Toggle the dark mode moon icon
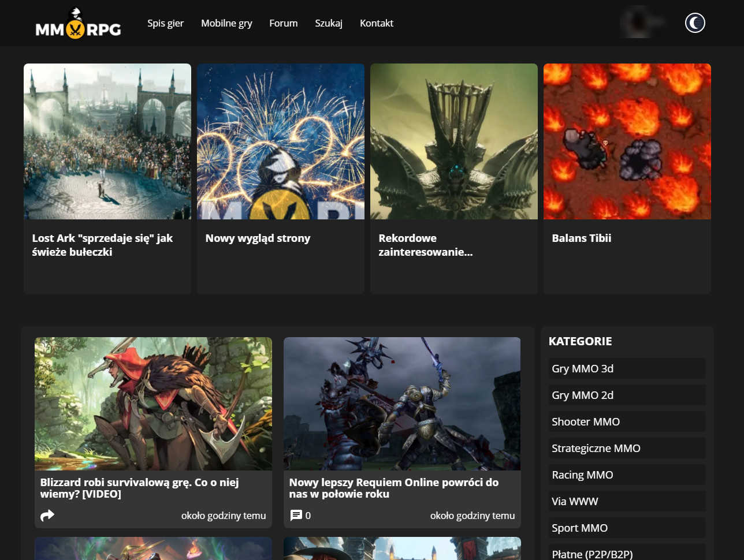This screenshot has width=744, height=560. (x=695, y=23)
